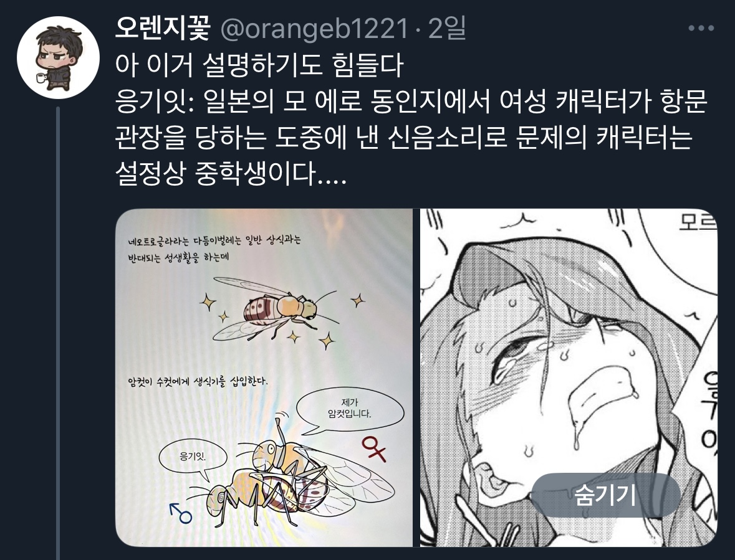Viewport: 735px width, 560px height.
Task: Open the 2일 timestamp link
Action: (x=447, y=29)
